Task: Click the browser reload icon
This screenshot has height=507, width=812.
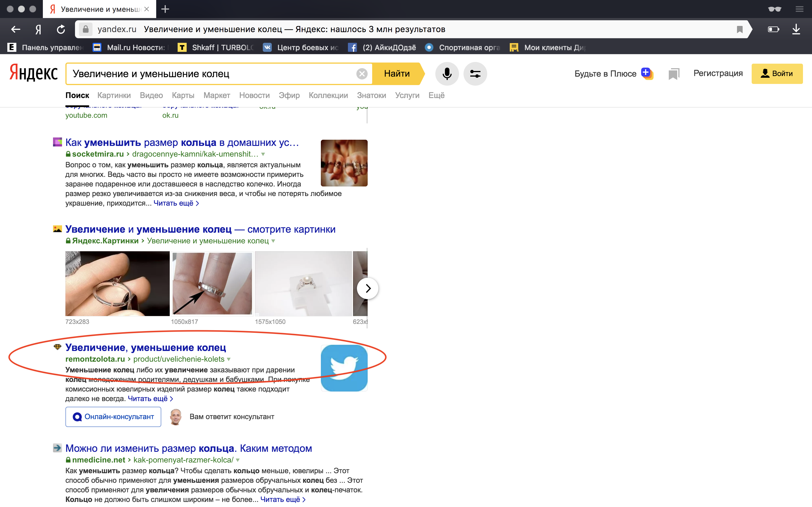Action: tap(61, 30)
